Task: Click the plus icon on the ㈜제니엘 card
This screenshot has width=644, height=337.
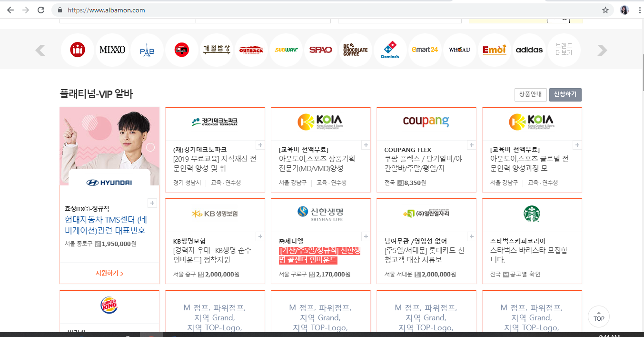Action: click(366, 236)
